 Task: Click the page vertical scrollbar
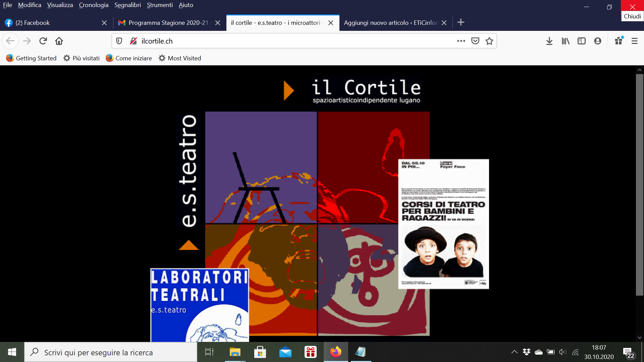[639, 184]
